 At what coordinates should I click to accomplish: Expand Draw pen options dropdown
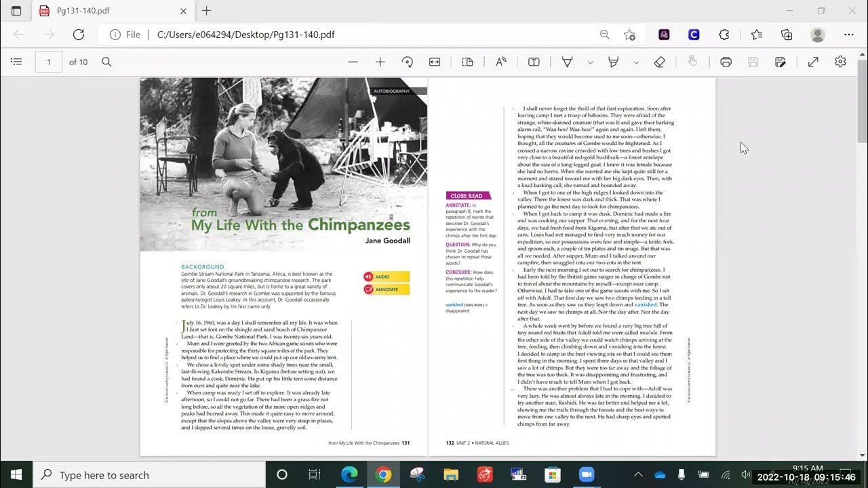click(590, 62)
